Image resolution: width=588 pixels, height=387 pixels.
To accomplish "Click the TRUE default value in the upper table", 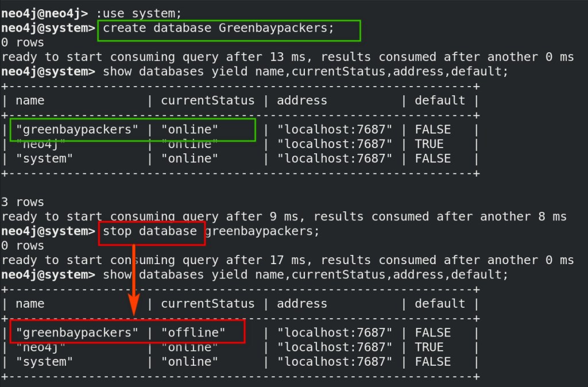I will click(x=430, y=144).
